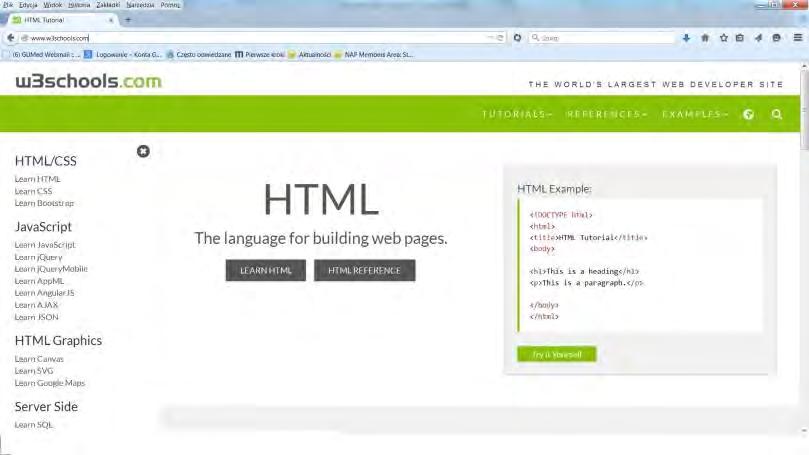Focus the browser search box

[602, 38]
